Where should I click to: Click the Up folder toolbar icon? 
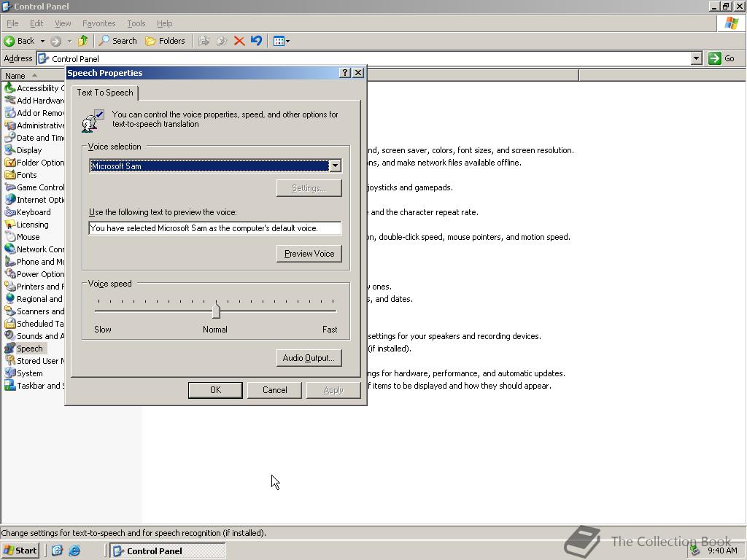point(83,41)
